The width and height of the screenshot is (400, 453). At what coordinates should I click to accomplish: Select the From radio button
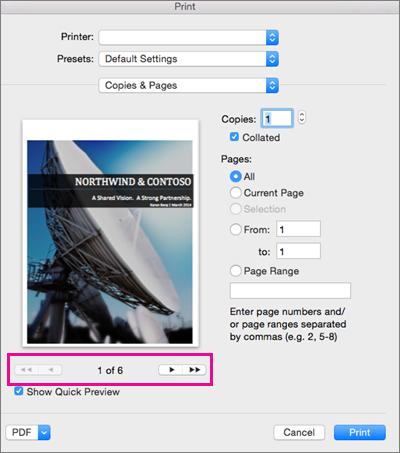(236, 229)
